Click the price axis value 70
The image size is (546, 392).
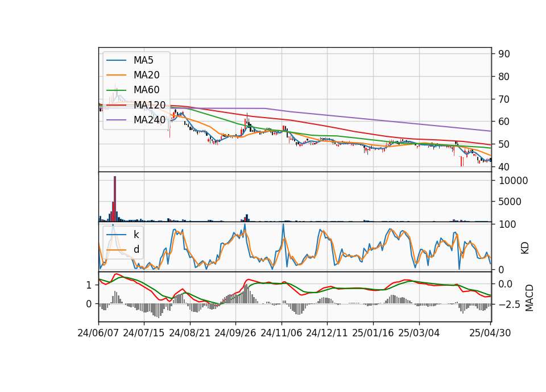[x=504, y=99]
